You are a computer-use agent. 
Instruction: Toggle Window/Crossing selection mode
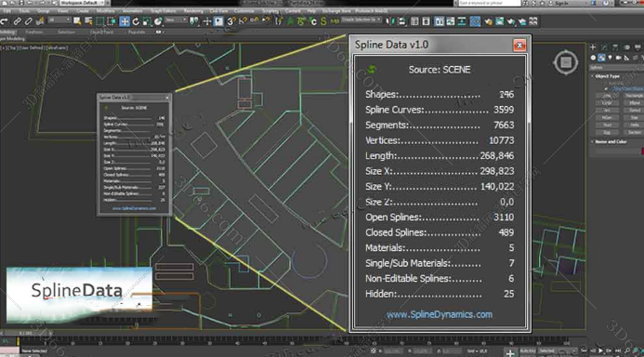(x=112, y=21)
